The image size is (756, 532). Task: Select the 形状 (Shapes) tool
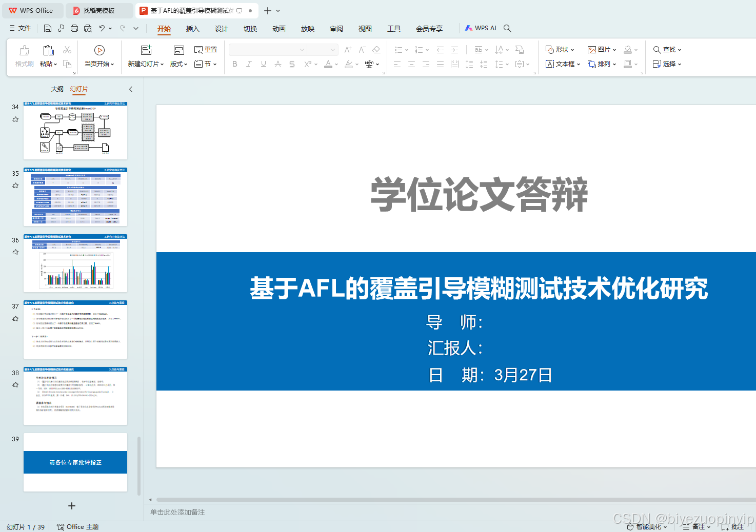[560, 49]
